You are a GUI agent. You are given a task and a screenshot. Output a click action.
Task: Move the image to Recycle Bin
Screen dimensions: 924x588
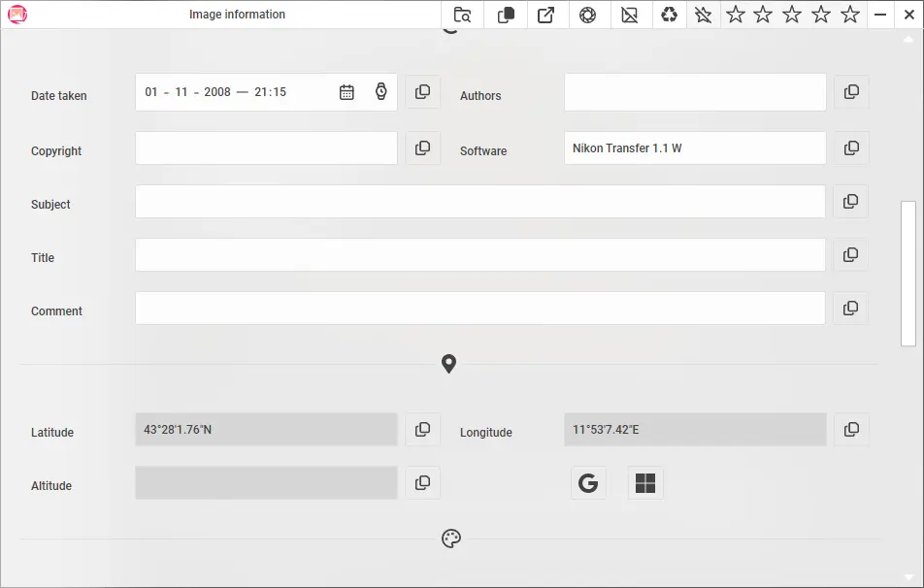tap(669, 15)
